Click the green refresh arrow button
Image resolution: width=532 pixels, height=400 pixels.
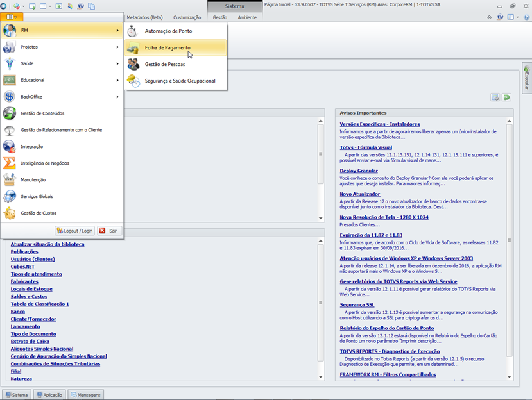coord(506,97)
